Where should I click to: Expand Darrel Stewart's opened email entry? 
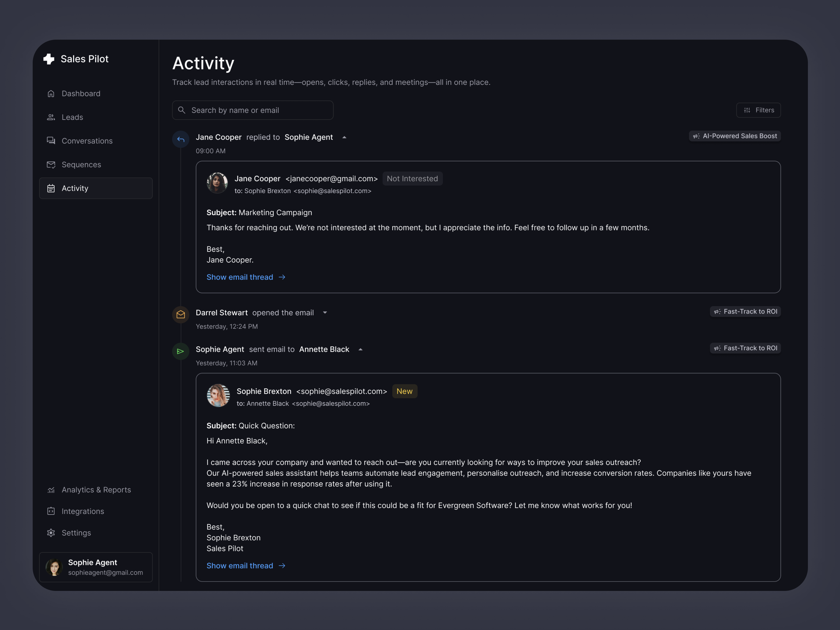point(325,313)
